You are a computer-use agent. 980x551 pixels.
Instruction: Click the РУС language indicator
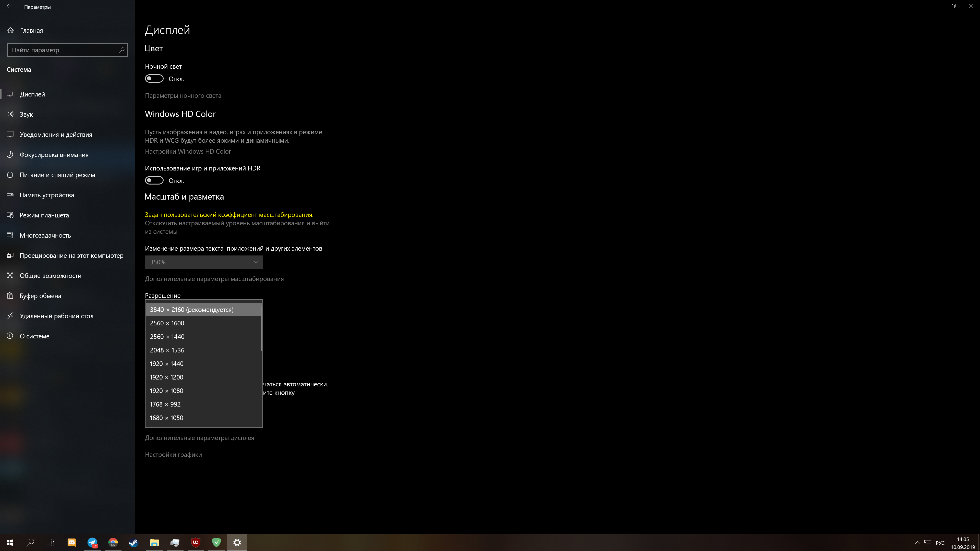[940, 543]
